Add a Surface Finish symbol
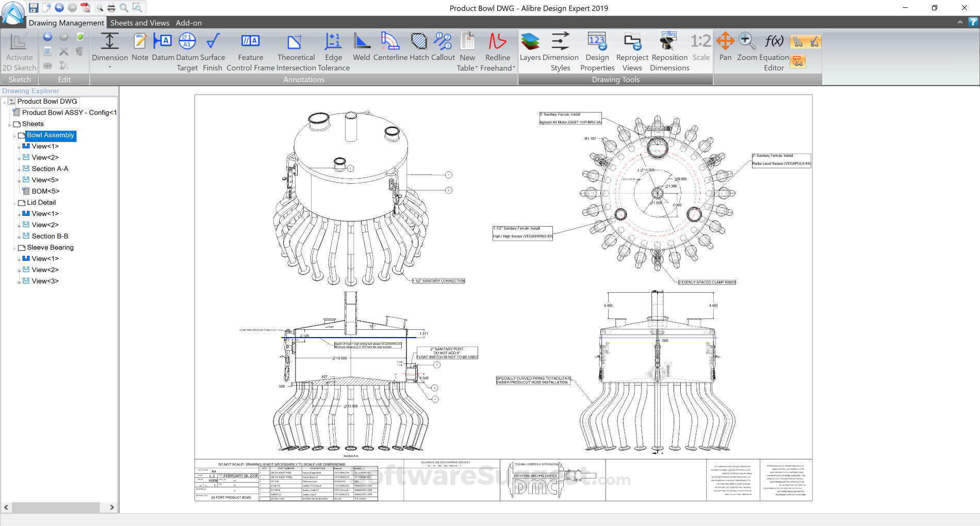980x526 pixels. pos(212,49)
